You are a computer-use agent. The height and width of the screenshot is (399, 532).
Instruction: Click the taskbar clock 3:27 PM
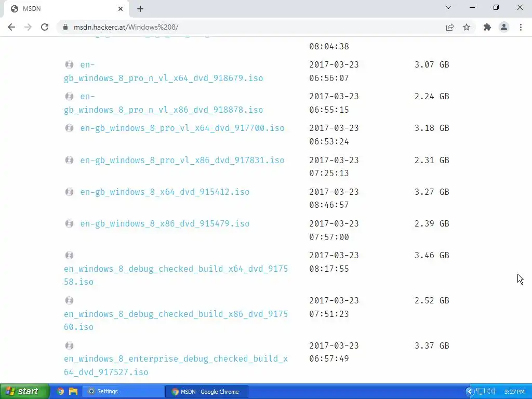point(514,392)
